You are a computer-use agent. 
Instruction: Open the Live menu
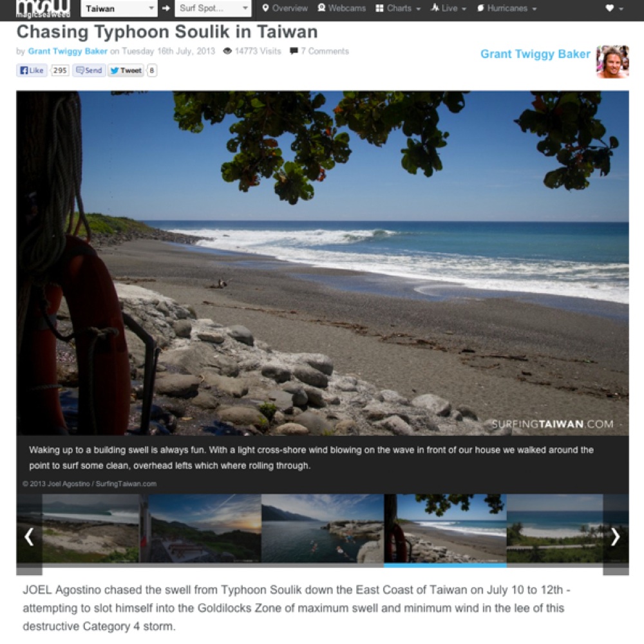click(x=448, y=8)
